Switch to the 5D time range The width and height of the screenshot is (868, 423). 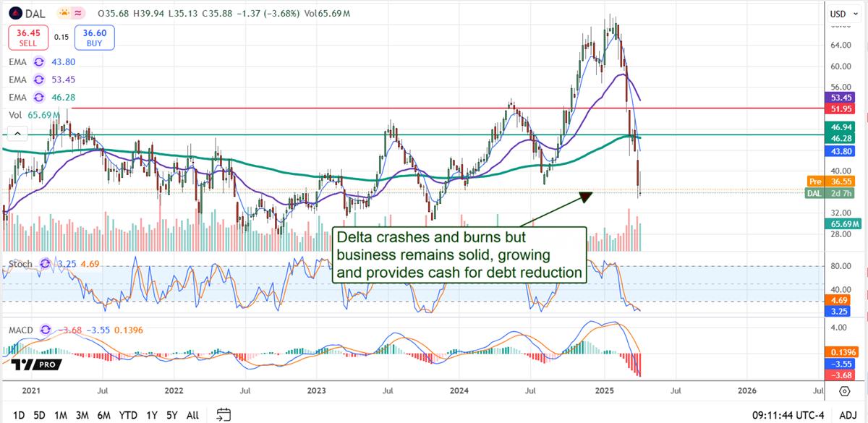[x=39, y=415]
